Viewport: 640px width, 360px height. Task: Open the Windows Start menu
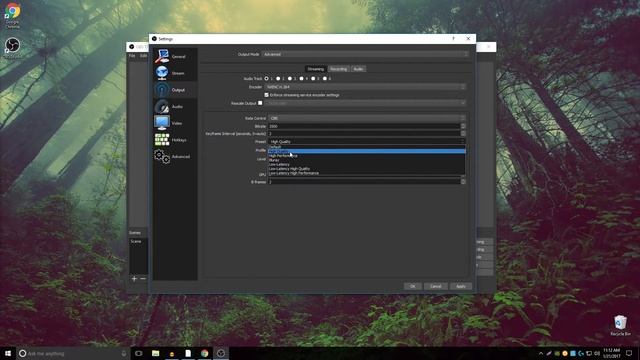click(8, 353)
